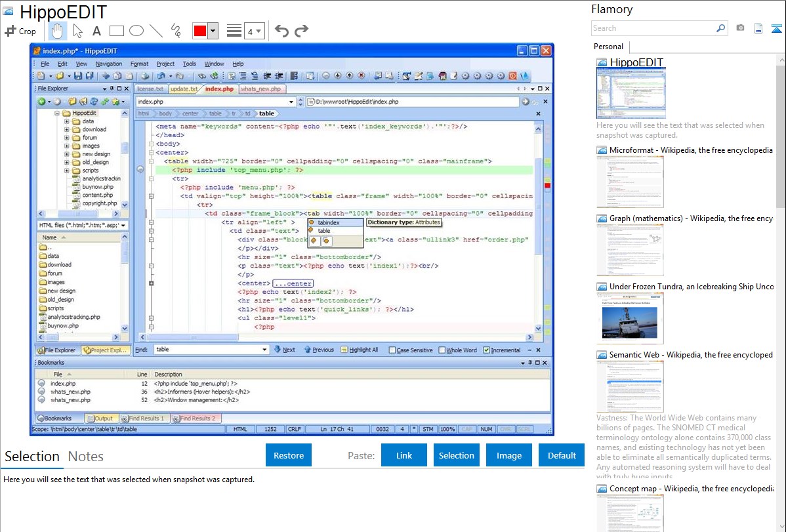Click the camera capture icon
786x532 pixels.
[740, 28]
